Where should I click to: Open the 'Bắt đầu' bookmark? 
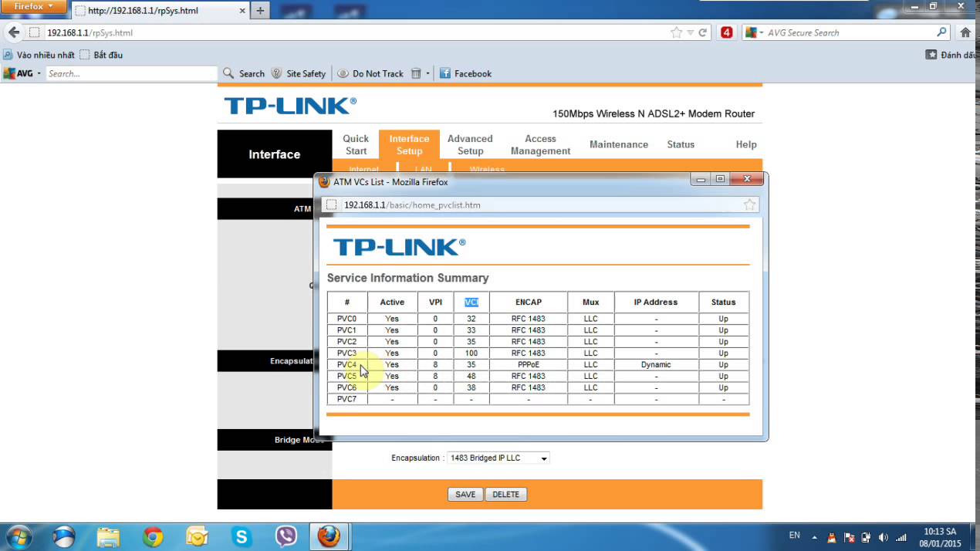point(101,55)
